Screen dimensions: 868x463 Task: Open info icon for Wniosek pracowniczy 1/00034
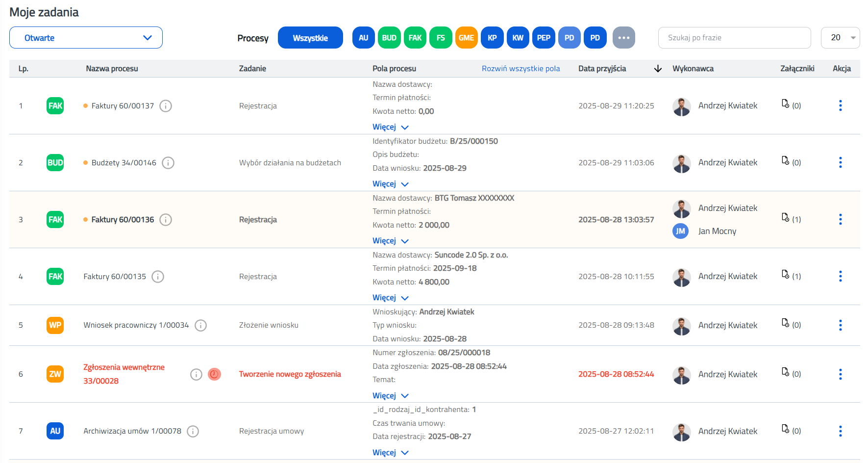tap(200, 325)
